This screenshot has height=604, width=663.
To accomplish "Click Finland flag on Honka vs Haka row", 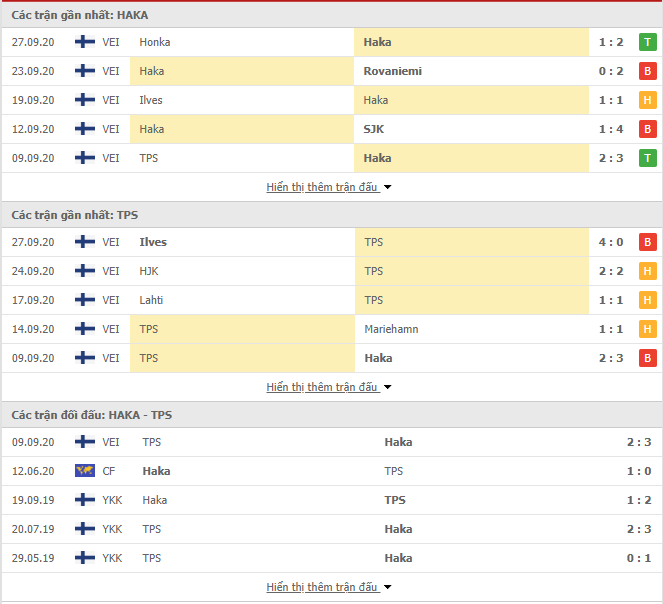I will coord(85,42).
